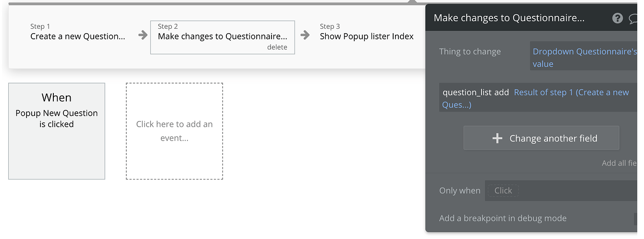This screenshot has height=239, width=644.
Task: Click the arrow between Step 1 and Step 2
Action: pyautogui.click(x=143, y=35)
